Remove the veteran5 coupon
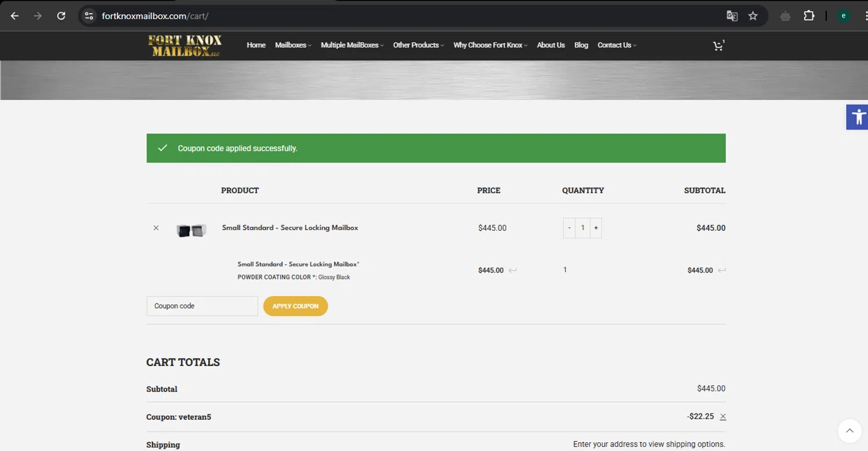 coord(723,417)
